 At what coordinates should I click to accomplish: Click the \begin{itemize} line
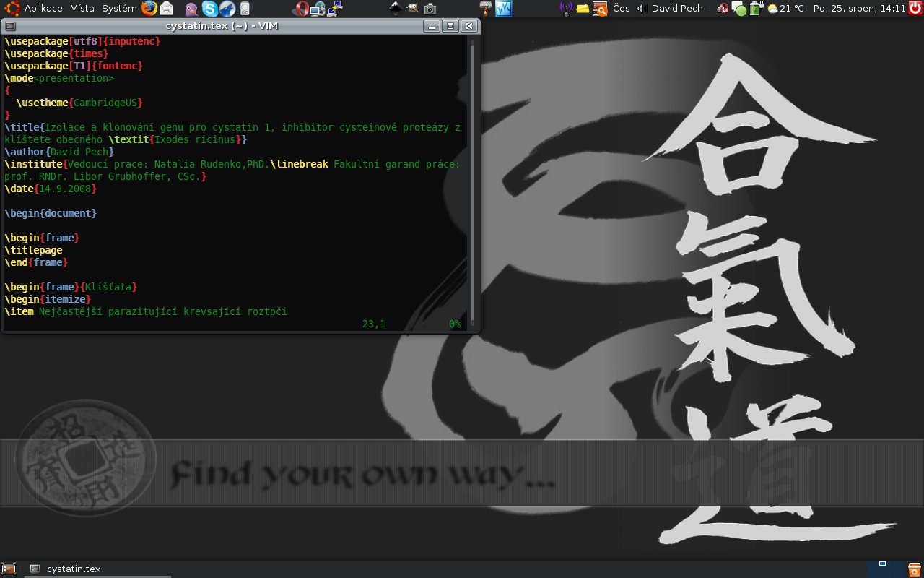48,299
